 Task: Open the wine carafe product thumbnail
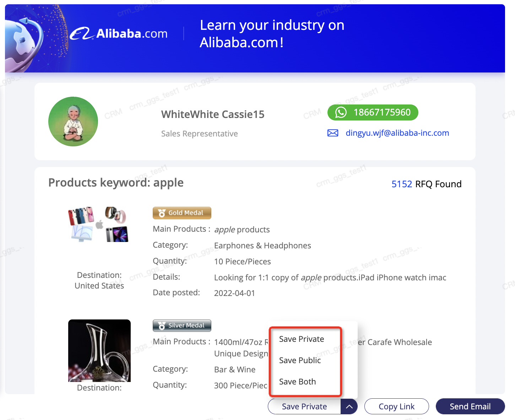[x=99, y=351]
